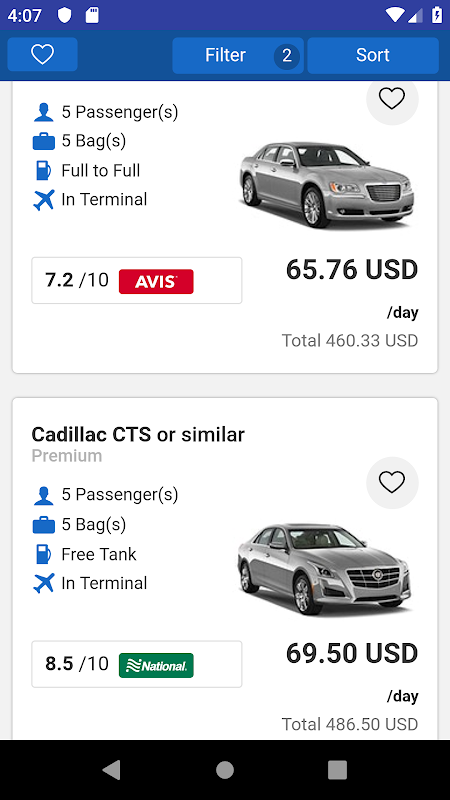Select the 69.50 USD per day offer
Screen dimensions: 450x800
point(352,654)
